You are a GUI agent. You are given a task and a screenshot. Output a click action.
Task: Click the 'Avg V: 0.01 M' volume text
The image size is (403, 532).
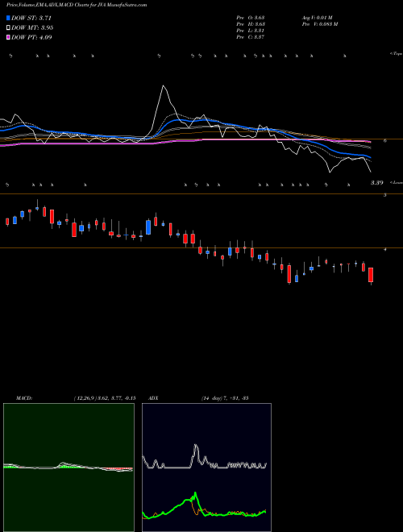318,18
